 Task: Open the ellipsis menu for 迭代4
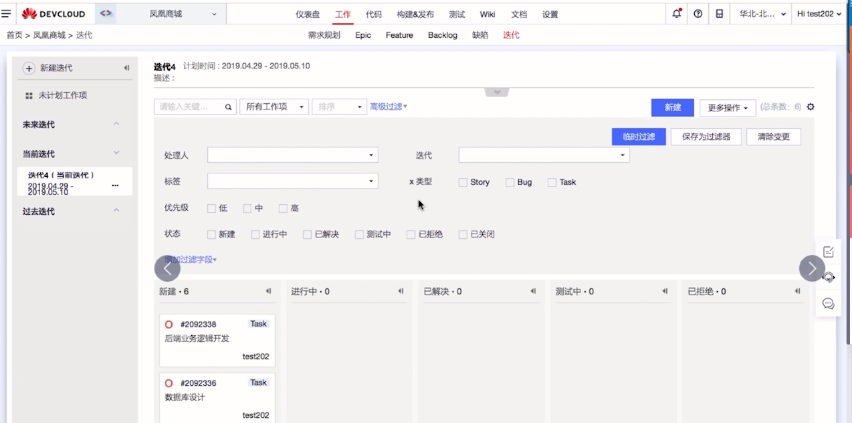click(x=115, y=185)
